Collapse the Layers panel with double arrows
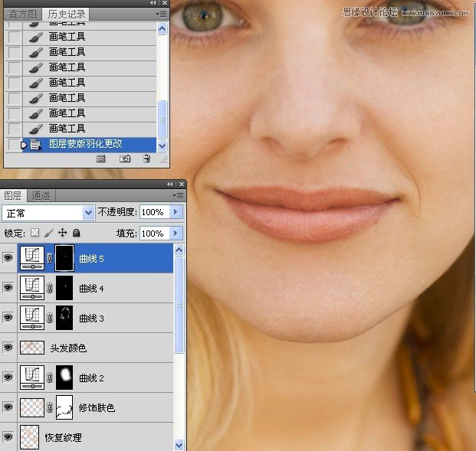The image size is (476, 451). tap(170, 184)
